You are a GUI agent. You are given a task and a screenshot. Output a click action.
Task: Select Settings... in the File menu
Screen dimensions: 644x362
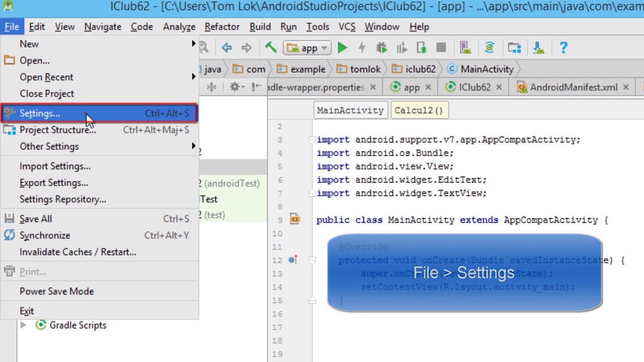99,114
